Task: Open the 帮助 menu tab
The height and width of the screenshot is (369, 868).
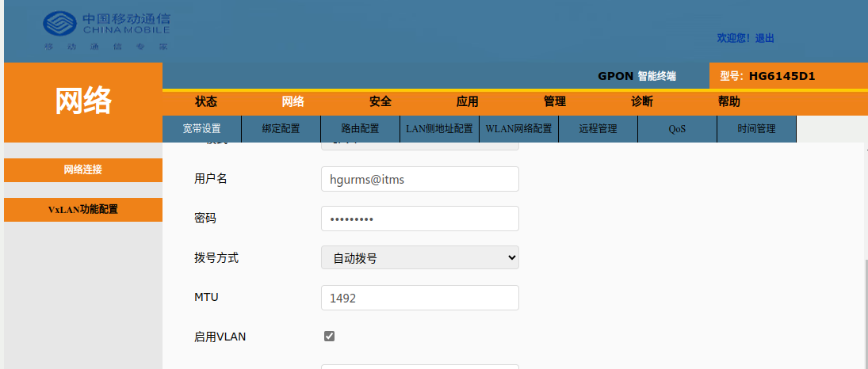Action: (x=729, y=101)
